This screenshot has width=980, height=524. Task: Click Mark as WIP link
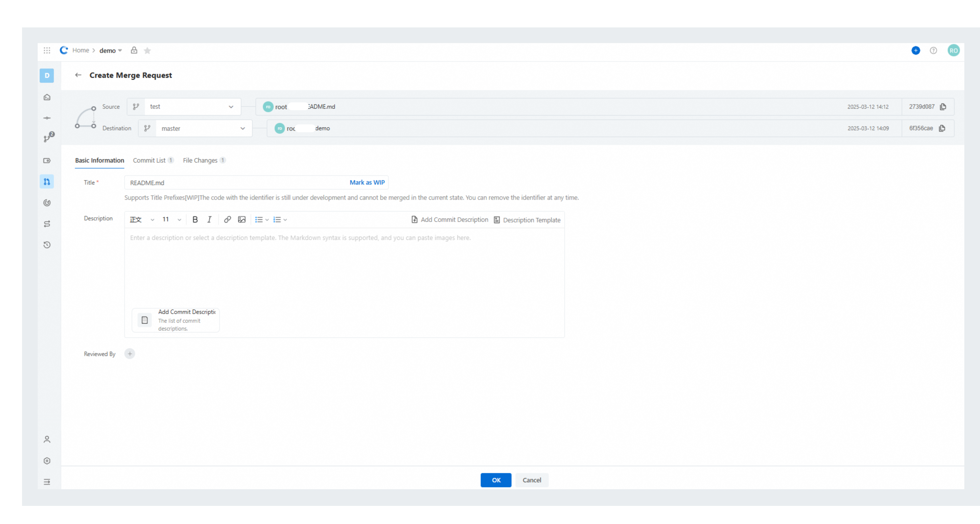pos(367,182)
